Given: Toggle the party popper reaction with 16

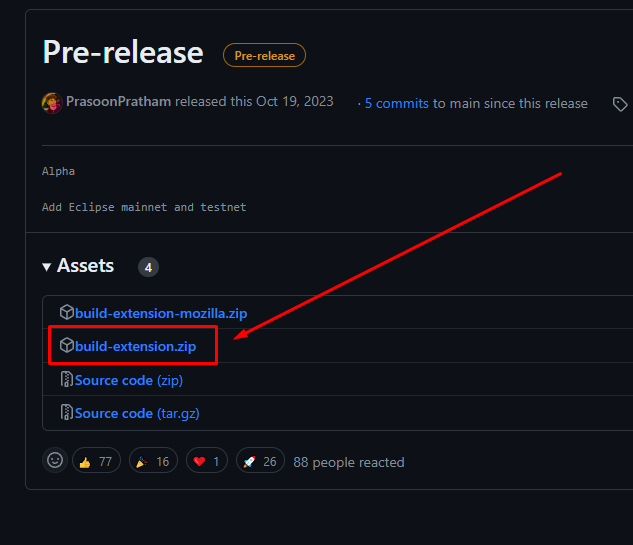Looking at the screenshot, I should [153, 460].
